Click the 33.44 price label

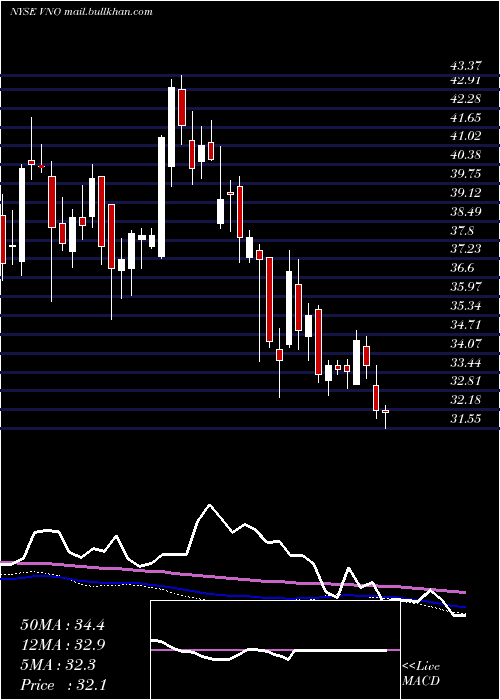point(466,362)
